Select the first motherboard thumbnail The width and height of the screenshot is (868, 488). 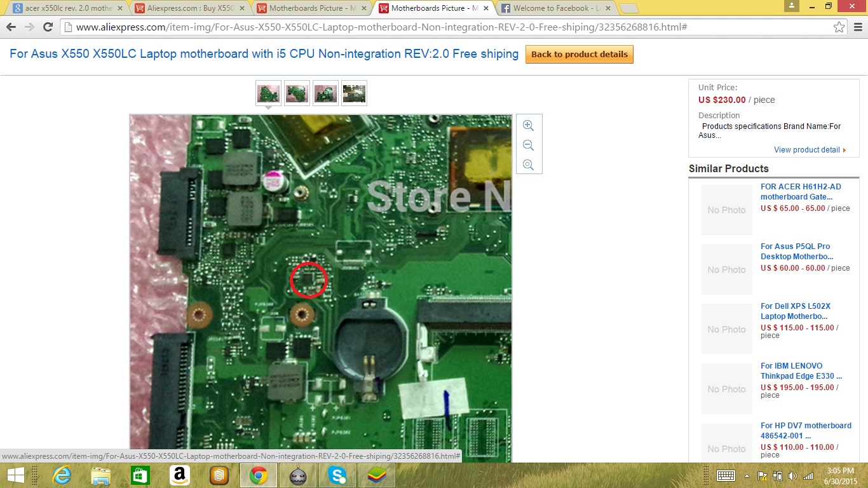click(268, 93)
